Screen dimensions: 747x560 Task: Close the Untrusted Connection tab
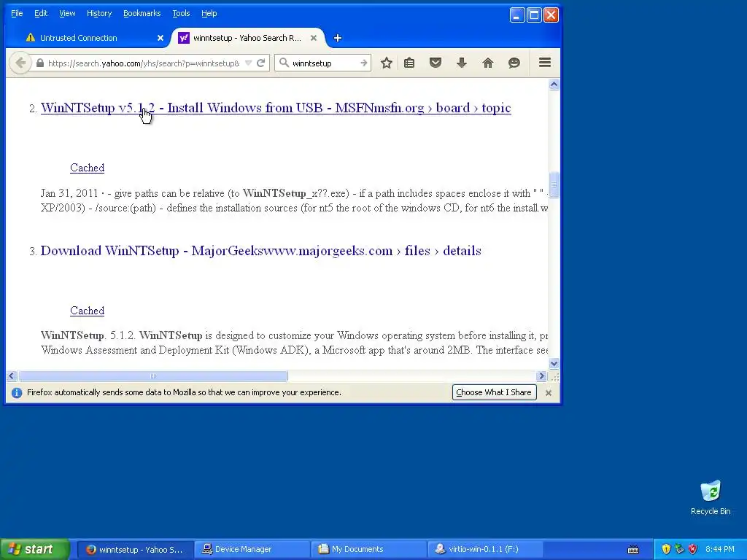tap(160, 38)
